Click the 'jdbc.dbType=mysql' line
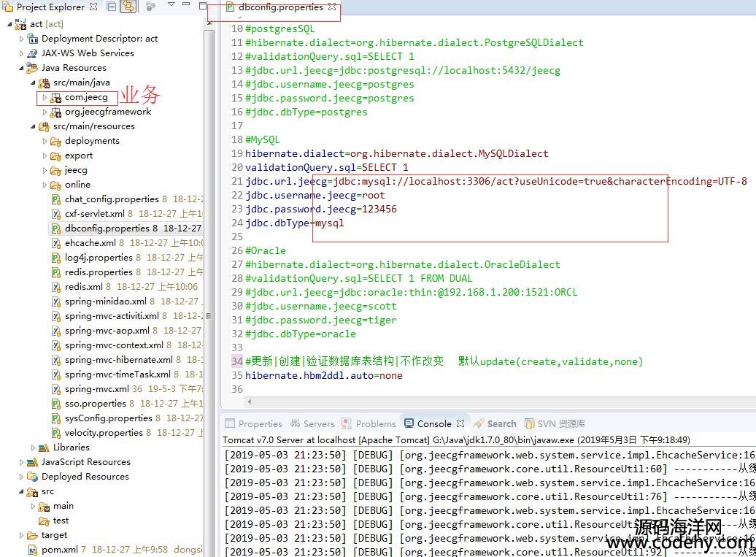 point(295,223)
